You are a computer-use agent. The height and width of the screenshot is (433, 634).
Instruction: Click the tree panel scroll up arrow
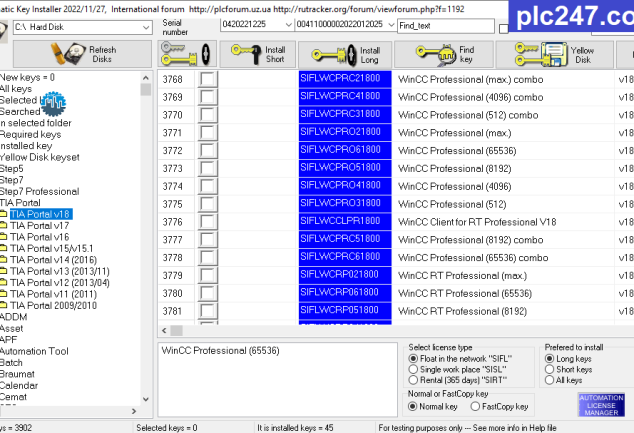[146, 77]
